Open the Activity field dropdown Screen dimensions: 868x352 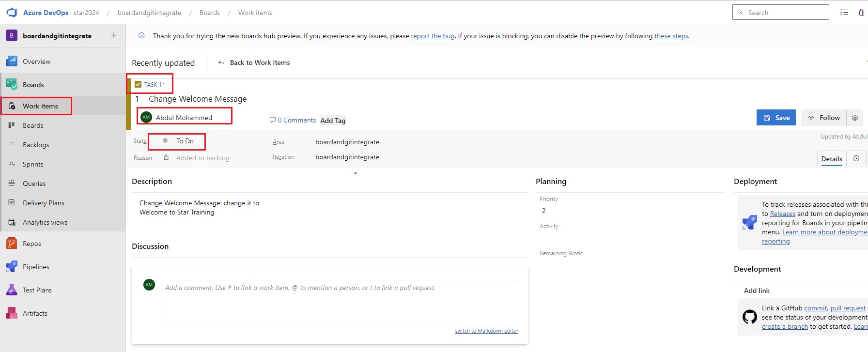click(630, 237)
